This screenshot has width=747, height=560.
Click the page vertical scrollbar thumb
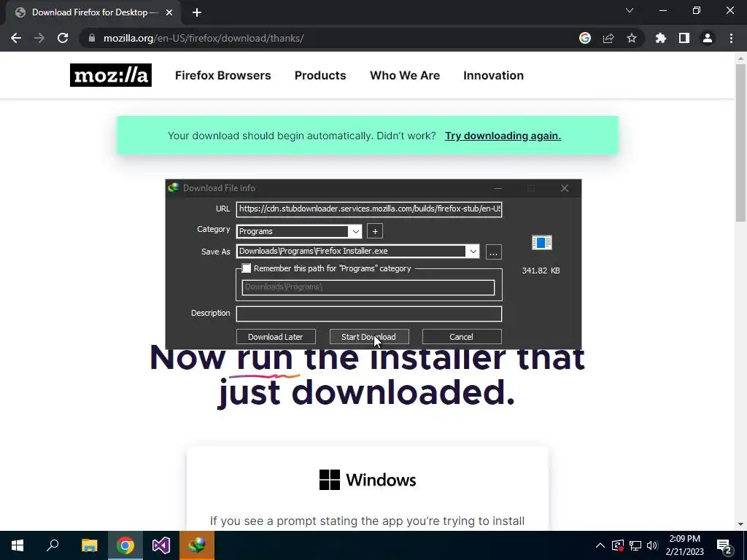(x=740, y=142)
